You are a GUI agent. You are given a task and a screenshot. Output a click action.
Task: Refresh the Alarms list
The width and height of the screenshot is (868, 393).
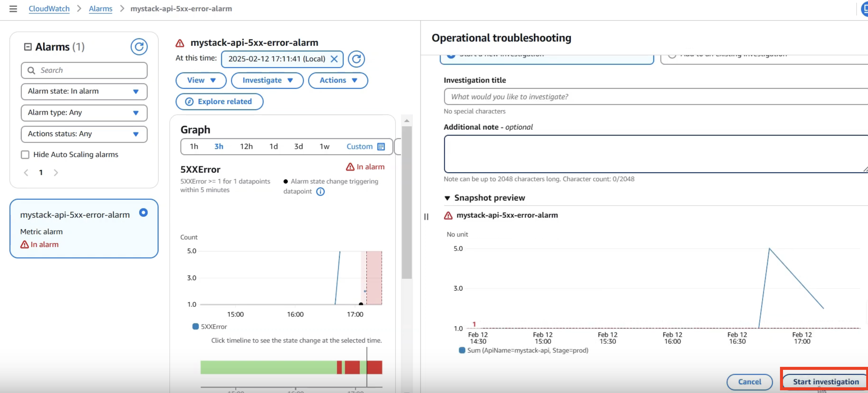click(x=139, y=47)
